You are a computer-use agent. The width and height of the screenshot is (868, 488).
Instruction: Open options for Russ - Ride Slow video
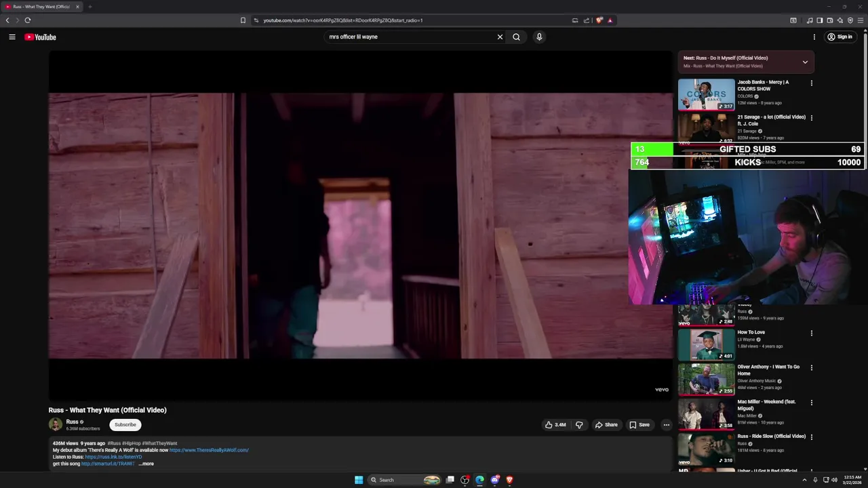[x=812, y=437]
